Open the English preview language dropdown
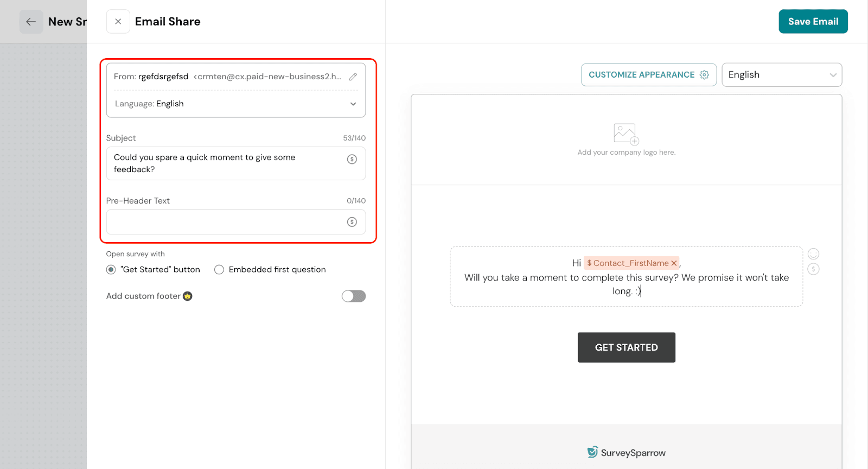868x469 pixels. 781,75
